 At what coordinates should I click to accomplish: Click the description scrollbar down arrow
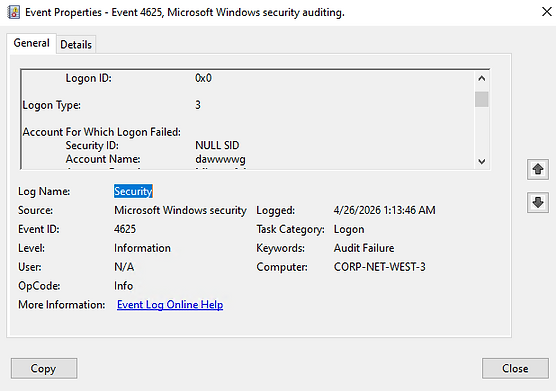(481, 161)
